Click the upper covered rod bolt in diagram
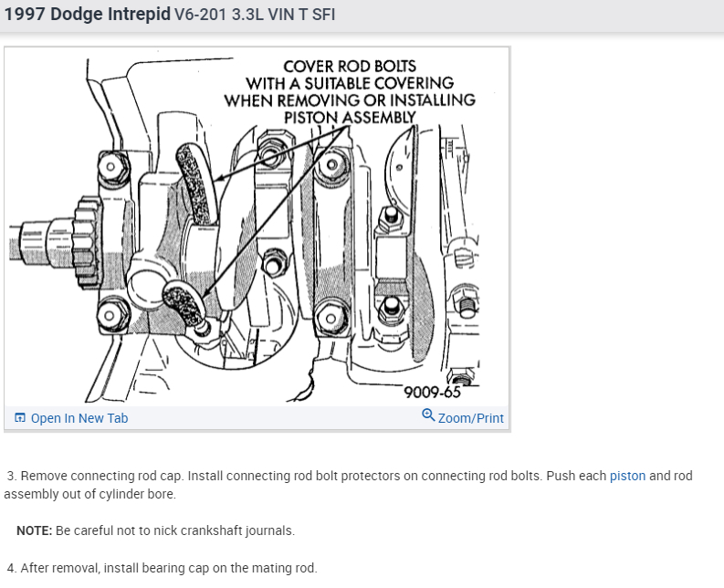 (x=196, y=184)
